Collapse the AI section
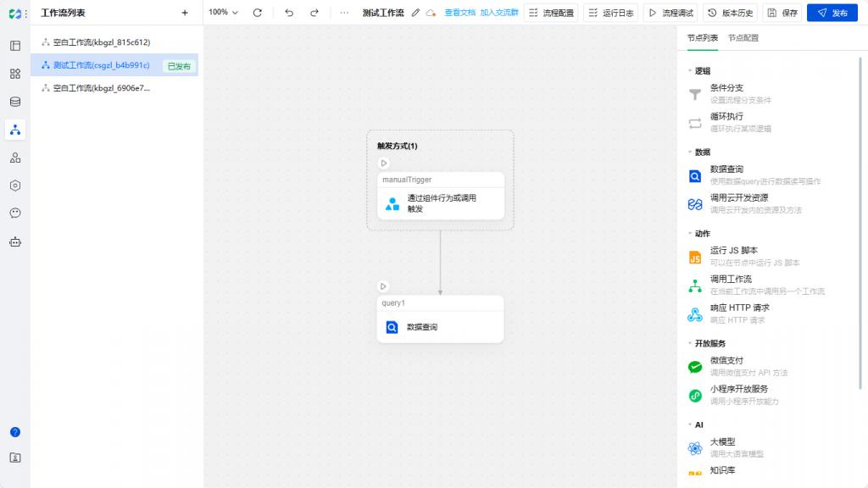The image size is (868, 488). (690, 425)
